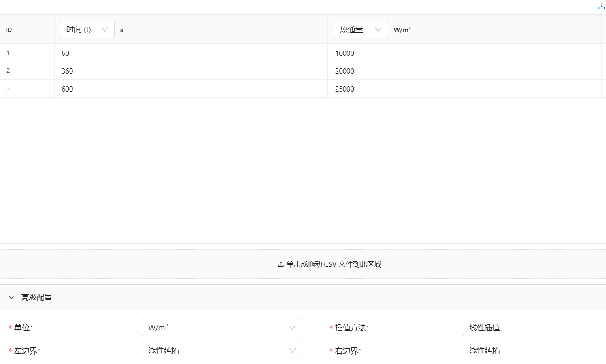Image resolution: width=606 pixels, height=364 pixels.
Task: Select heat flux cell 20000
Action: [x=464, y=71]
